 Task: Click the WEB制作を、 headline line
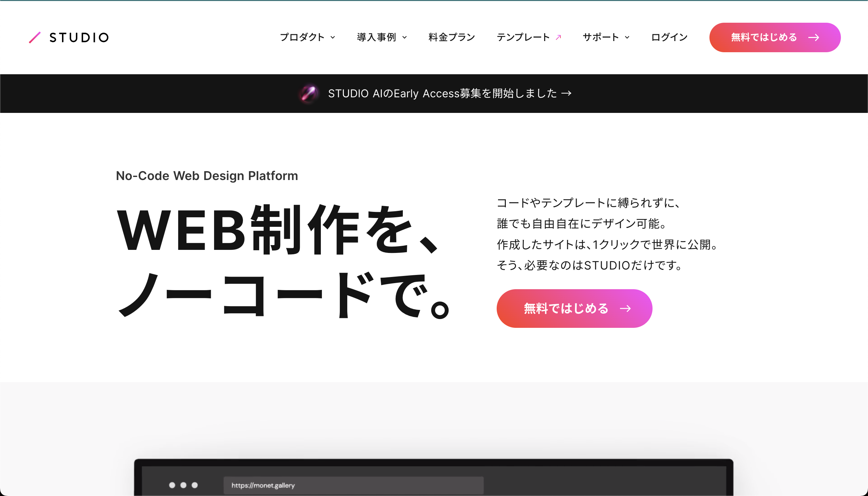click(x=278, y=230)
